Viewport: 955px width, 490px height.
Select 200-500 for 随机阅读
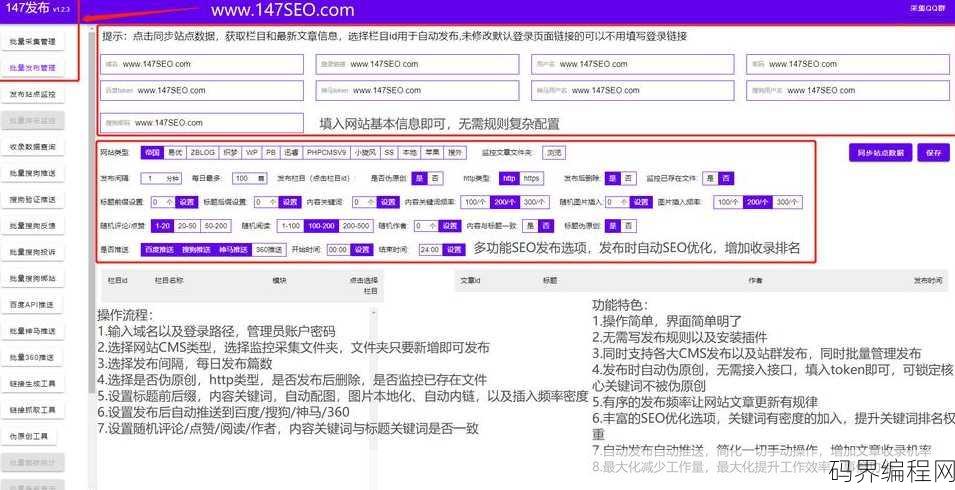coord(356,226)
